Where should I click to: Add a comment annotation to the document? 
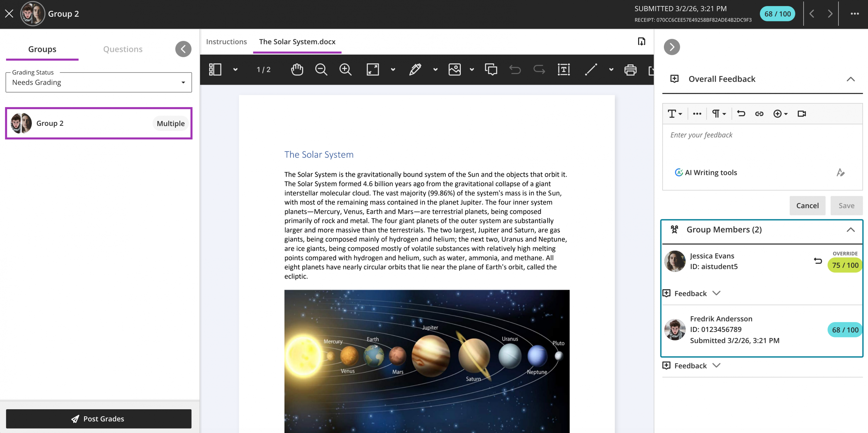(x=491, y=70)
